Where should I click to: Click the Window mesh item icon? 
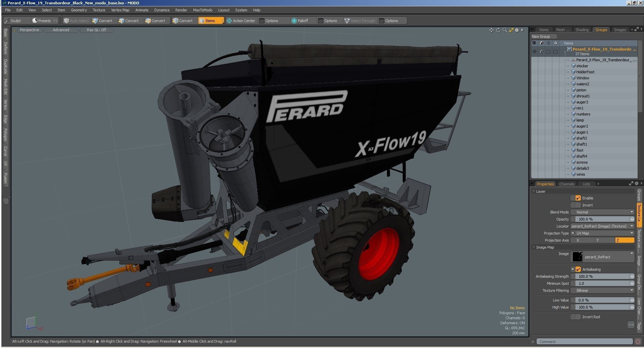(x=573, y=78)
